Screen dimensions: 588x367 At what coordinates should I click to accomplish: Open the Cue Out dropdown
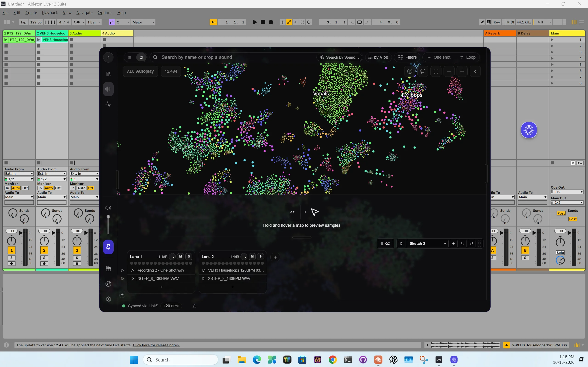pyautogui.click(x=567, y=192)
